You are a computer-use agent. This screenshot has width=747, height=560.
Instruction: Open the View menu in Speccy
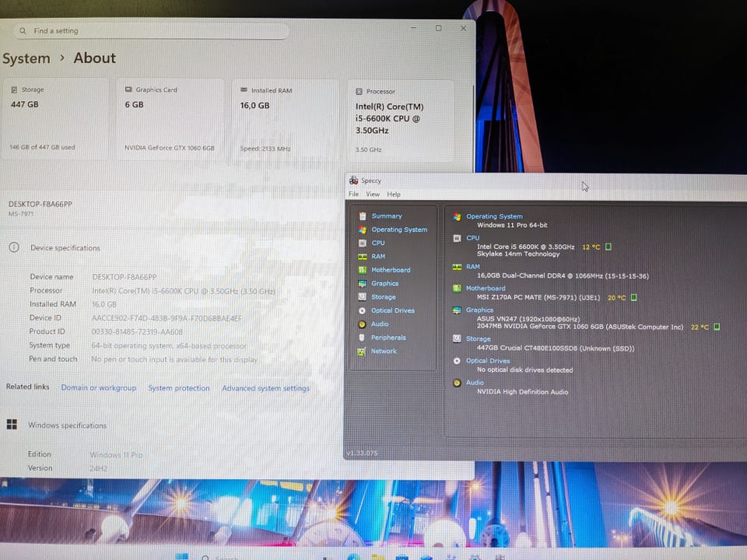point(373,194)
